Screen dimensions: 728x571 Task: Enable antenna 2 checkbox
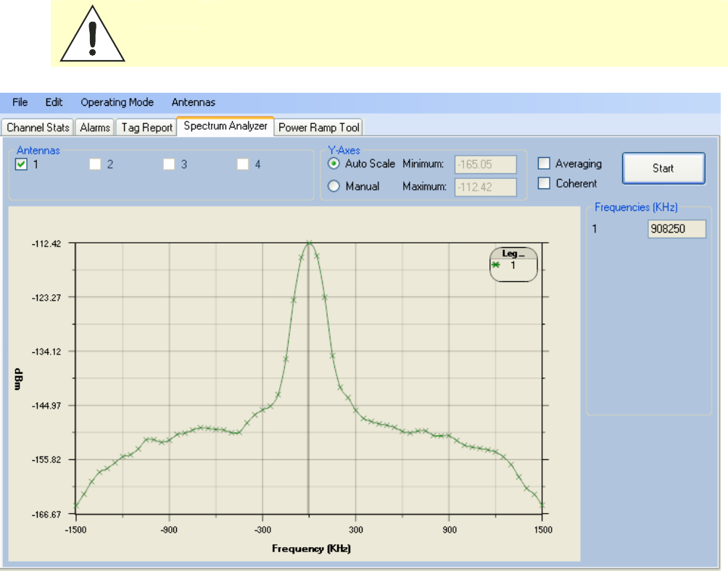coord(95,164)
